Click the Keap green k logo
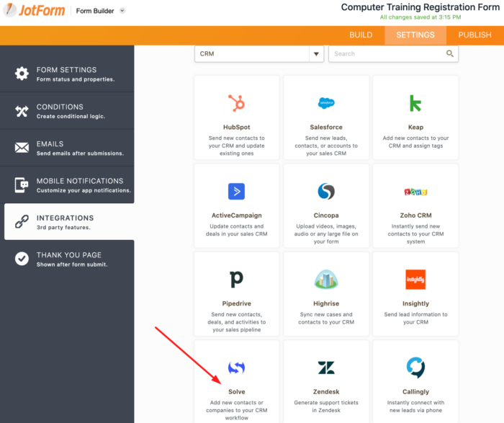Image resolution: width=504 pixels, height=423 pixels. (415, 103)
